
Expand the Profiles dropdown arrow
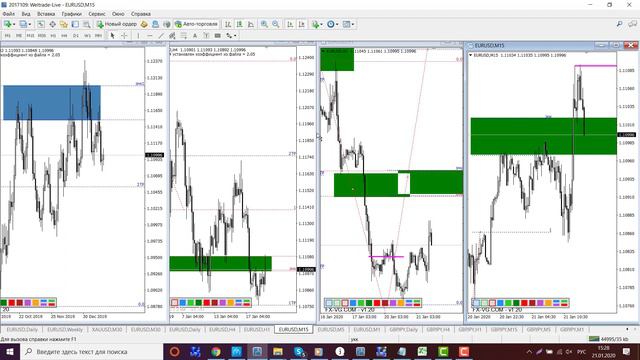pyautogui.click(x=30, y=24)
